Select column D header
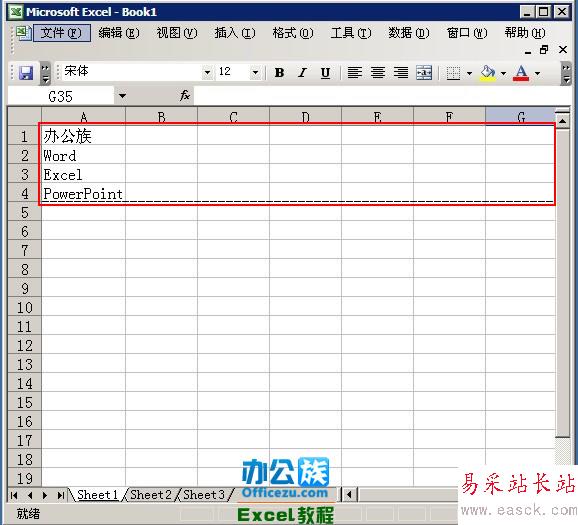Screen dimensions: 578x525 coord(306,116)
